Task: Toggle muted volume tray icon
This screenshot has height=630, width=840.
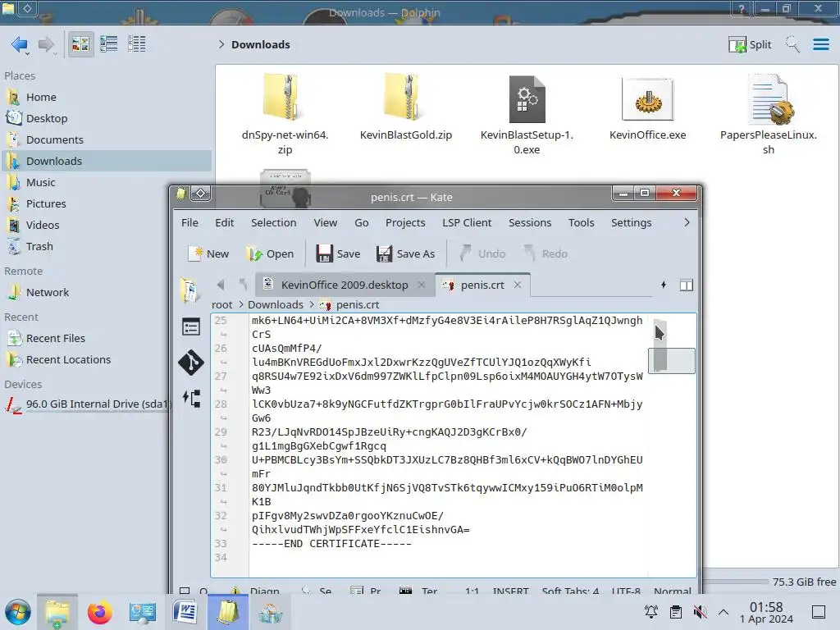Action: point(700,612)
